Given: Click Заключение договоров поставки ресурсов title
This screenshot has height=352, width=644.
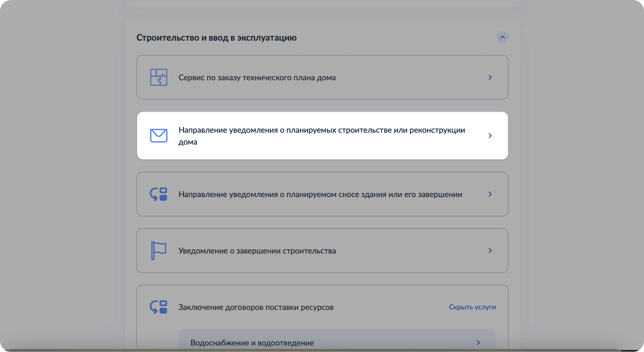Looking at the screenshot, I should [256, 307].
